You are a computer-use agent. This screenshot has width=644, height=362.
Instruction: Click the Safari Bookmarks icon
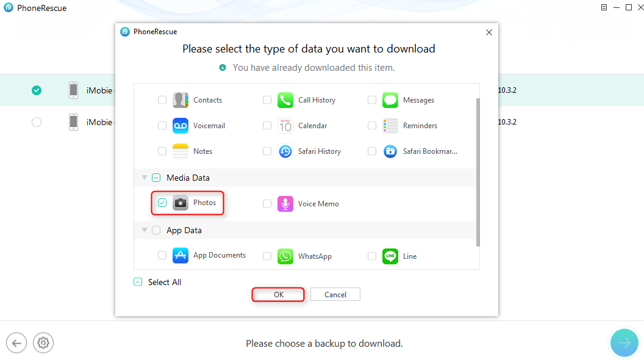click(x=390, y=151)
